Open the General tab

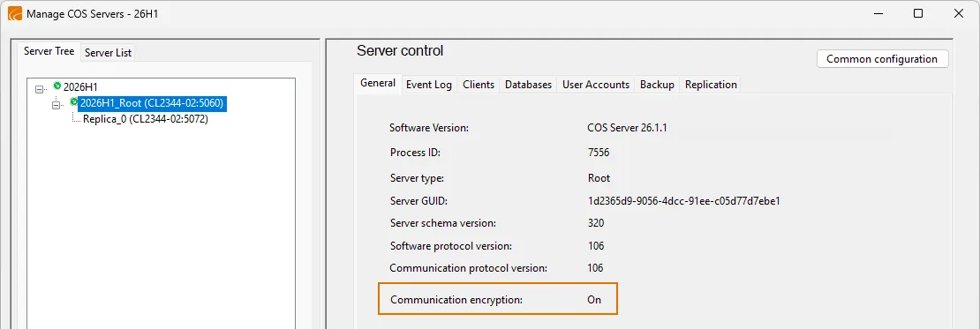(x=378, y=83)
